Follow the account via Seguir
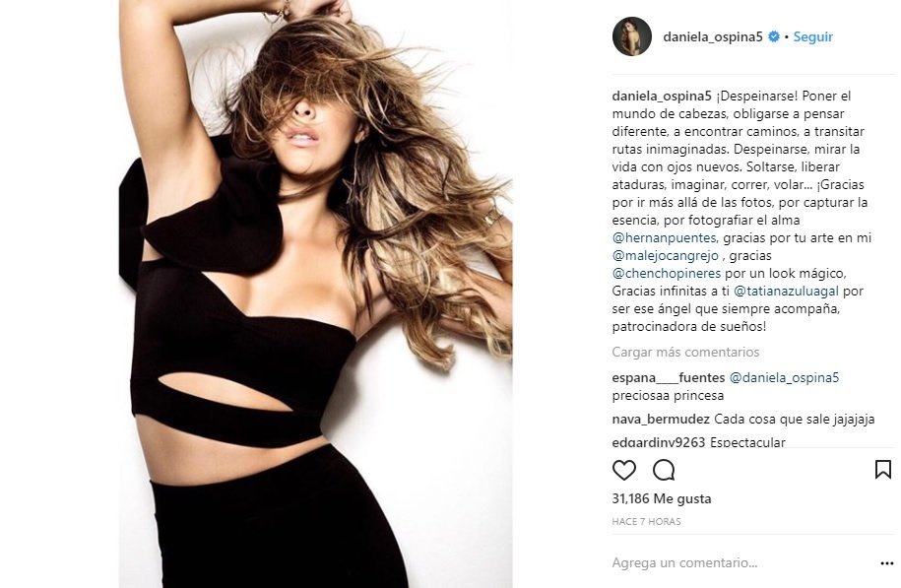The image size is (901, 588). click(x=813, y=36)
